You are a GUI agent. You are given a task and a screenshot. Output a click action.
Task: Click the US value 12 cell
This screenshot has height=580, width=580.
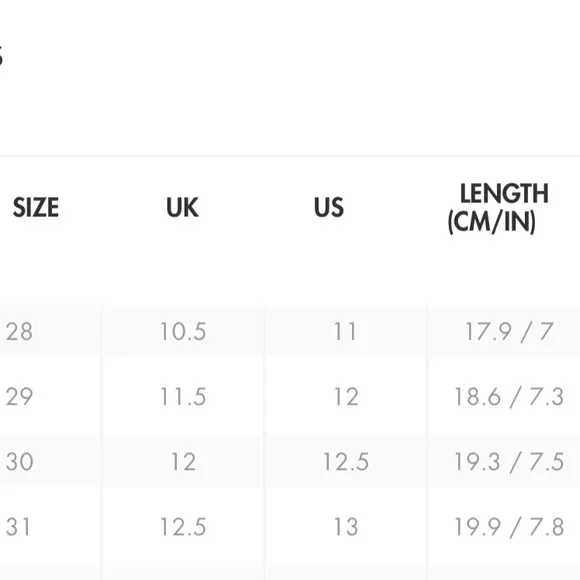coord(346,397)
